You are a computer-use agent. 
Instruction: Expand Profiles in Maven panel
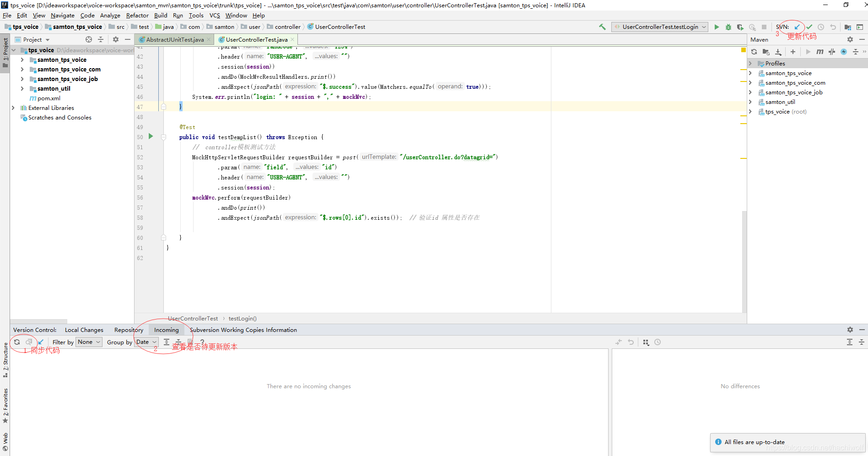[x=750, y=64]
